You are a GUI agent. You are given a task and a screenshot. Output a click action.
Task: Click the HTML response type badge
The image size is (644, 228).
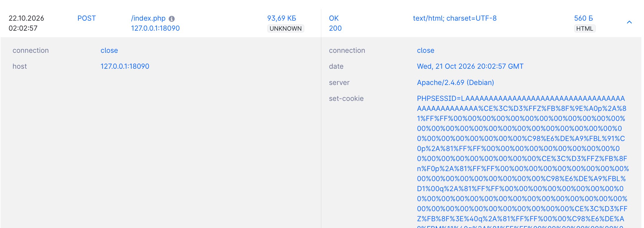(x=585, y=29)
